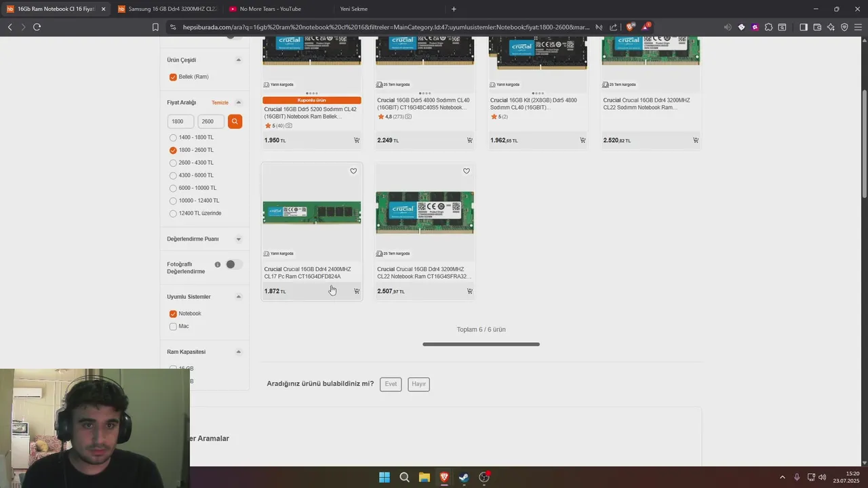Select the 2600 - 4300 TL price range
This screenshot has width=868, height=488.
coord(173,163)
